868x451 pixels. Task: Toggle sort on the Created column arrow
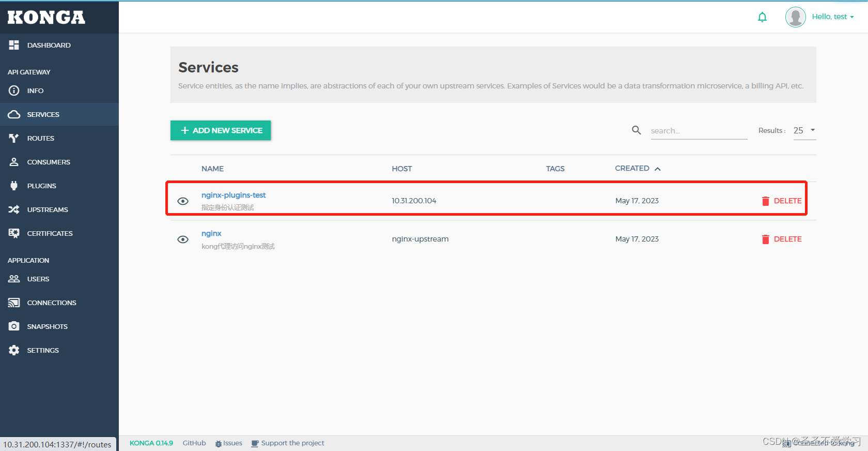658,169
